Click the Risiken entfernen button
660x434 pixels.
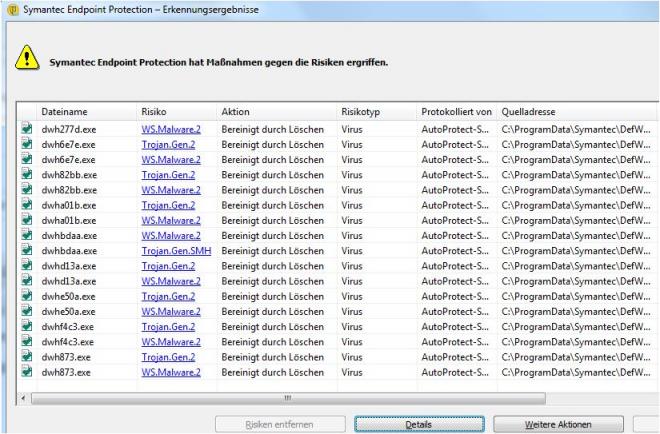[x=280, y=424]
